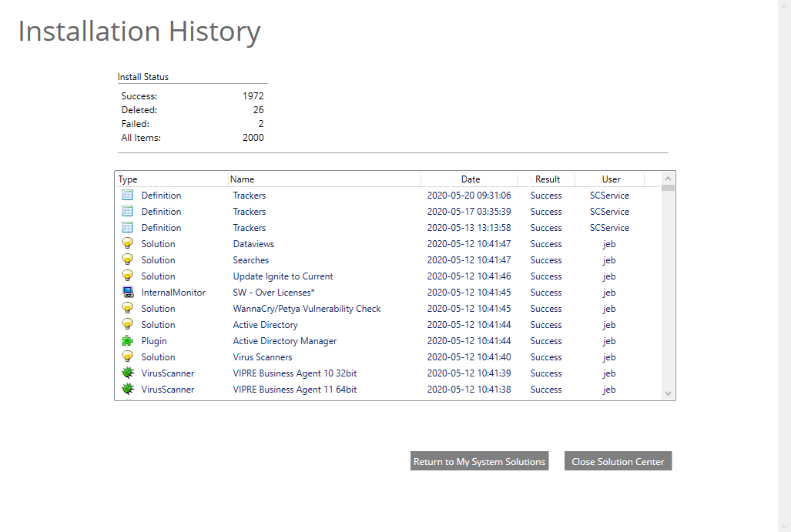The image size is (791, 532).
Task: Click the Definition icon for the 09:31:06 Trackers row
Action: coord(128,196)
